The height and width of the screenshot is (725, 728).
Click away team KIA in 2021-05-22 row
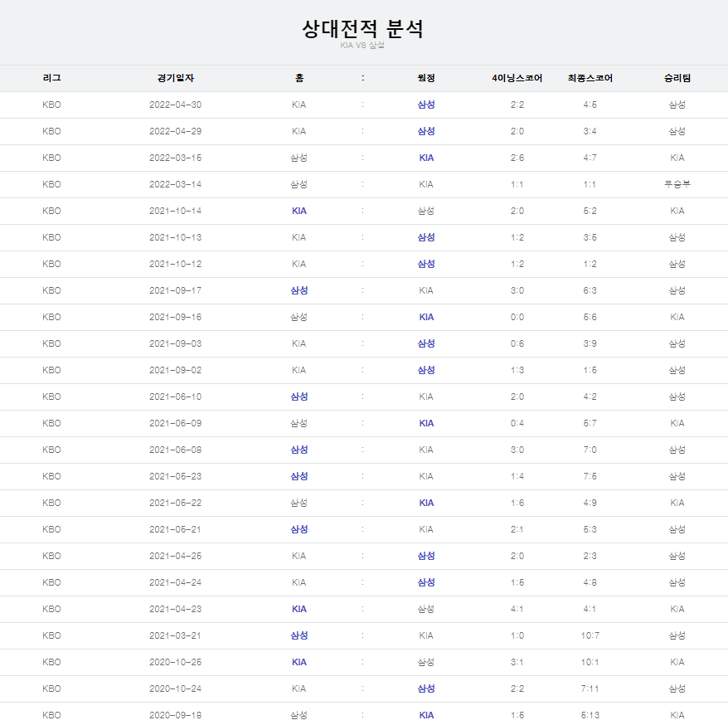[426, 503]
